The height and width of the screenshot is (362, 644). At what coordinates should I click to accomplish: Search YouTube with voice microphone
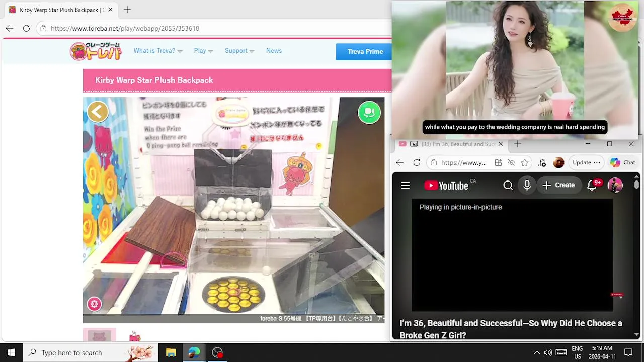pos(527,186)
